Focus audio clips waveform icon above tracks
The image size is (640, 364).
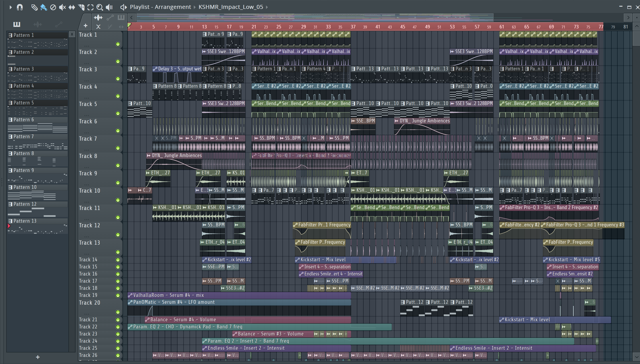98,18
